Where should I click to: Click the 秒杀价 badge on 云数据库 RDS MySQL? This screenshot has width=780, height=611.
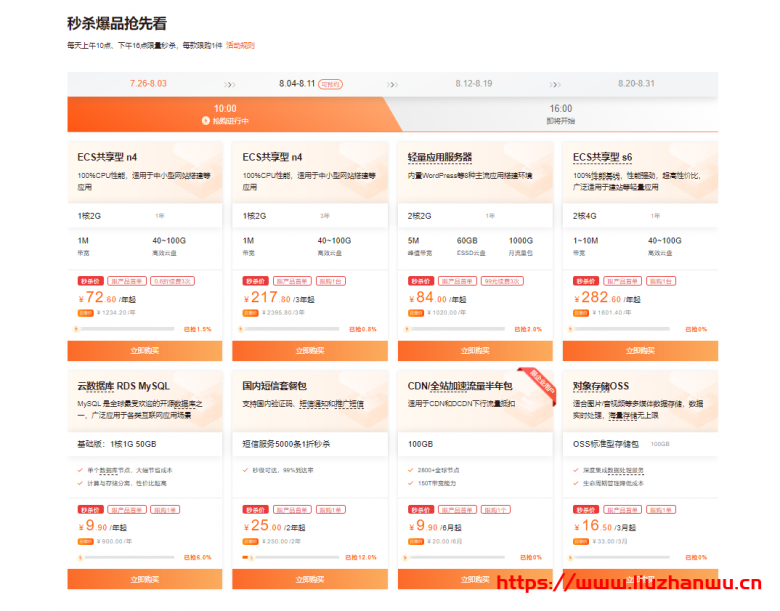pos(90,510)
